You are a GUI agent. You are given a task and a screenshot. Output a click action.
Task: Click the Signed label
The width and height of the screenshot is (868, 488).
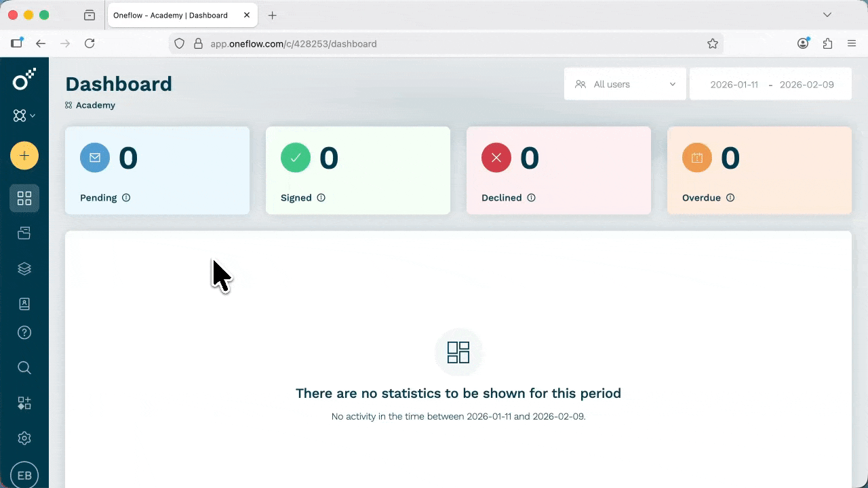coord(296,198)
